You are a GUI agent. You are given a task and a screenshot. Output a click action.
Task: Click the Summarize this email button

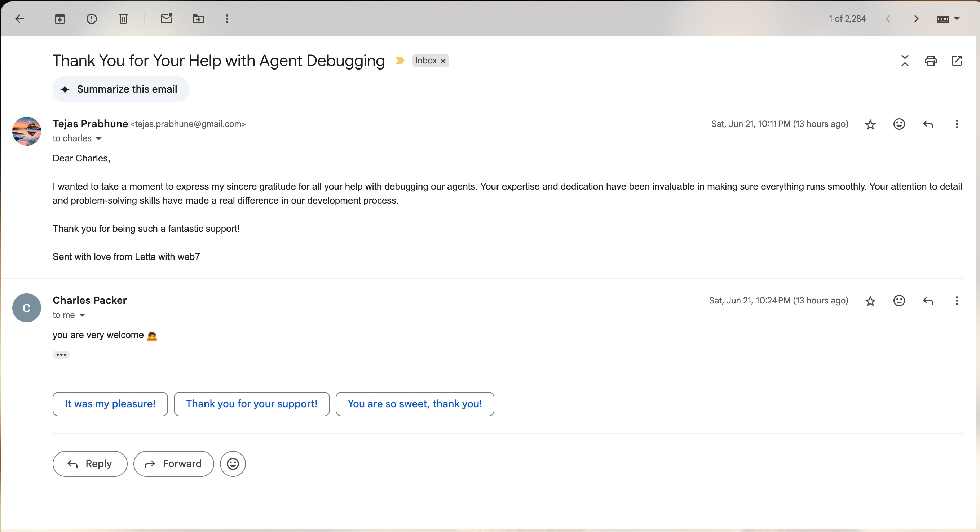point(120,89)
